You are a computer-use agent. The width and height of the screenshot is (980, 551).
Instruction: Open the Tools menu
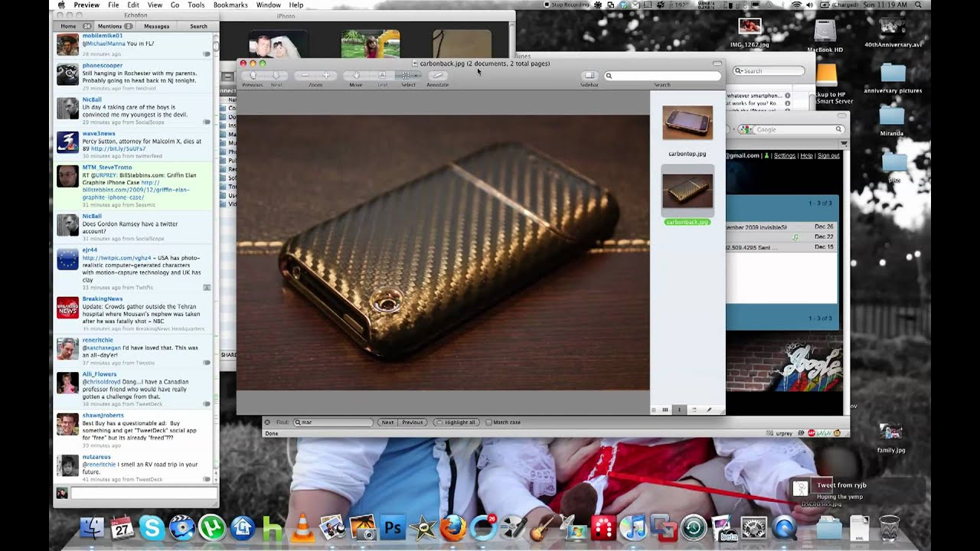(x=196, y=5)
